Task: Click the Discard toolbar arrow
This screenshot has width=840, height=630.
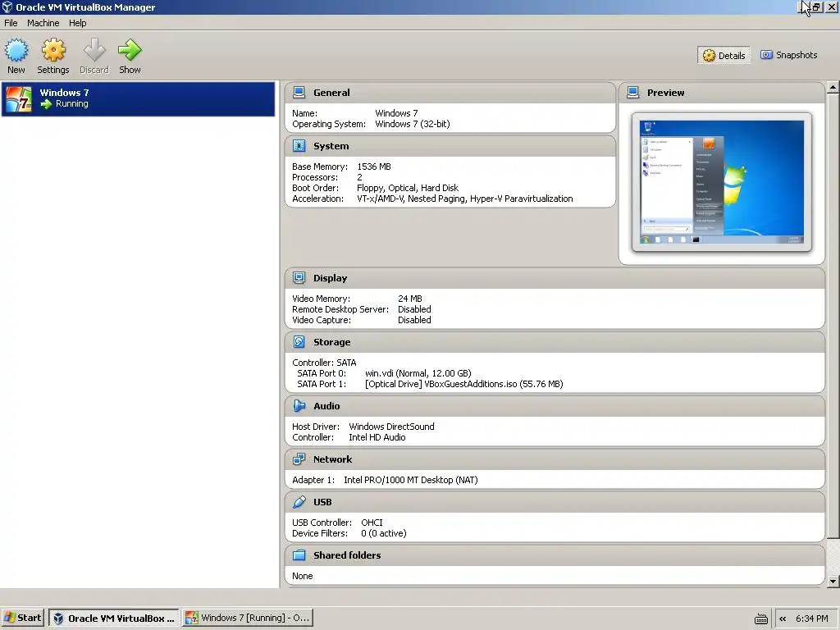Action: [x=95, y=50]
